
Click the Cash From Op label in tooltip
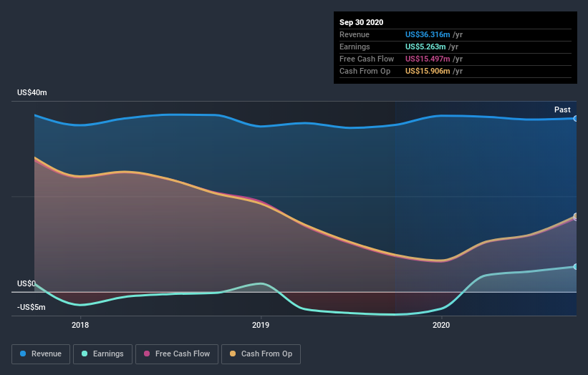pos(365,71)
